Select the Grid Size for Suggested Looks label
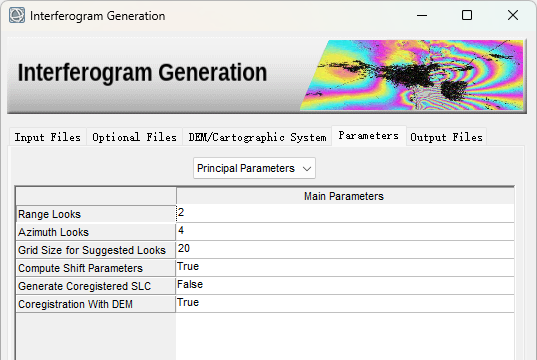Viewport: 537px width, 360px height. click(x=96, y=250)
